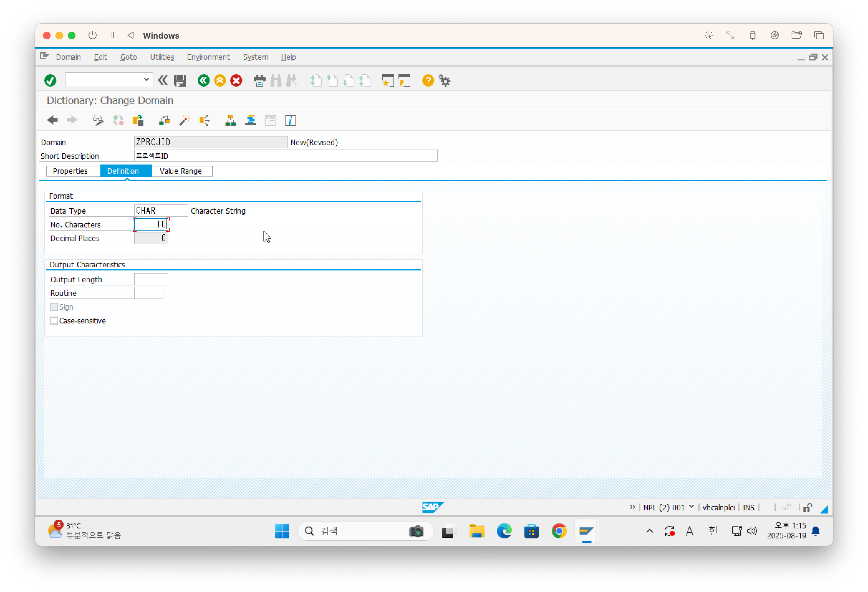Click the Display Object List hierarchy icon
The height and width of the screenshot is (592, 868).
230,120
